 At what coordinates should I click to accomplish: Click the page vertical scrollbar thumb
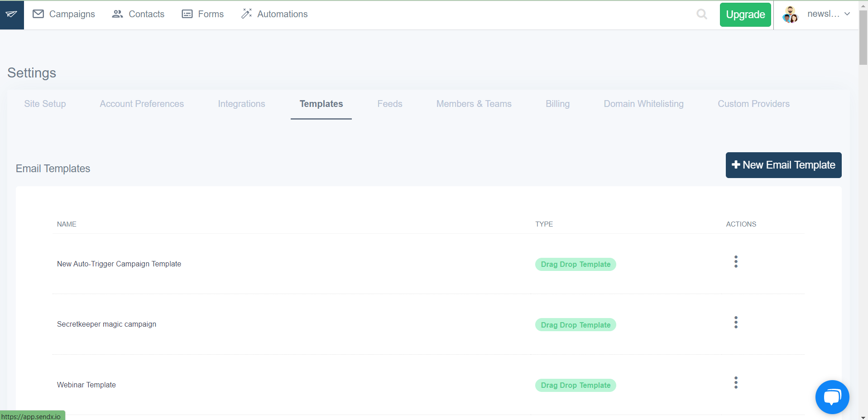click(863, 37)
